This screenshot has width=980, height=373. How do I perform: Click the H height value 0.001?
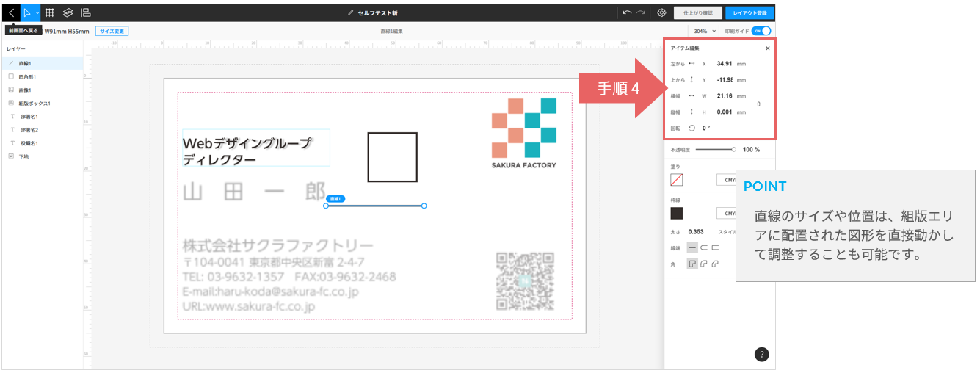pos(725,112)
